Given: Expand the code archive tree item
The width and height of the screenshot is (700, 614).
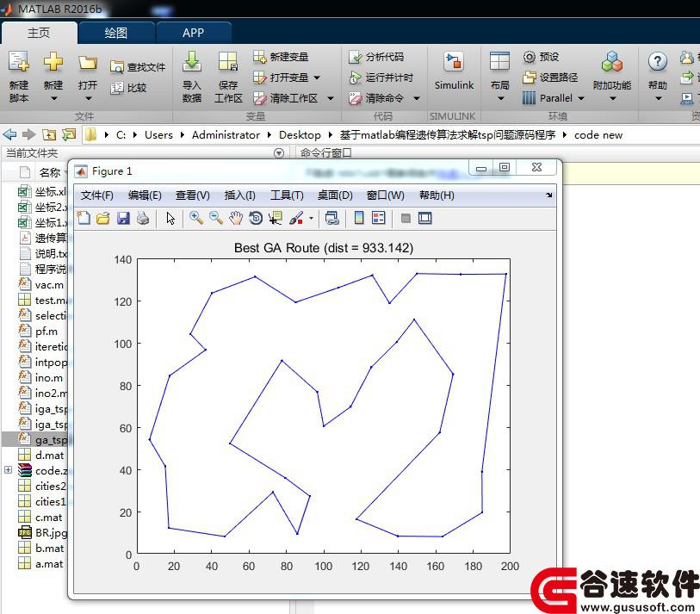Looking at the screenshot, I should (8, 470).
